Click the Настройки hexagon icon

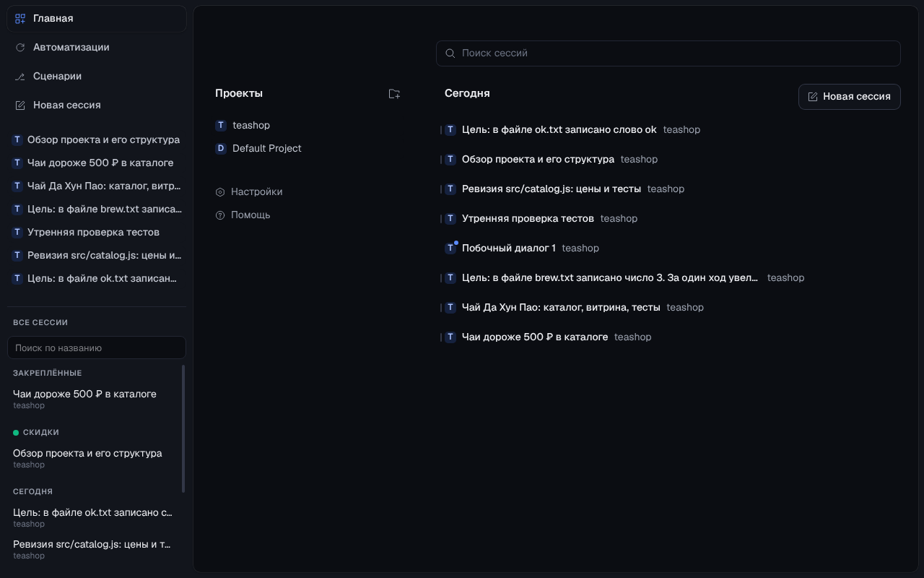(220, 192)
